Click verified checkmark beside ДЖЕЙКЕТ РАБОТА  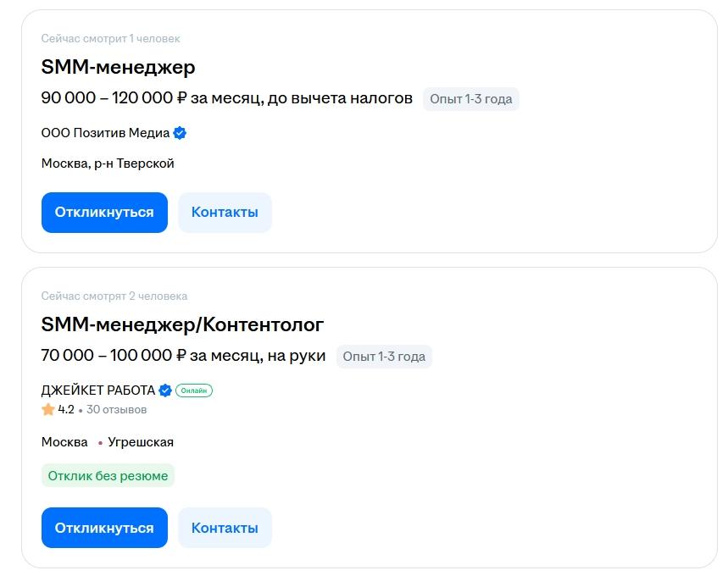tap(165, 390)
